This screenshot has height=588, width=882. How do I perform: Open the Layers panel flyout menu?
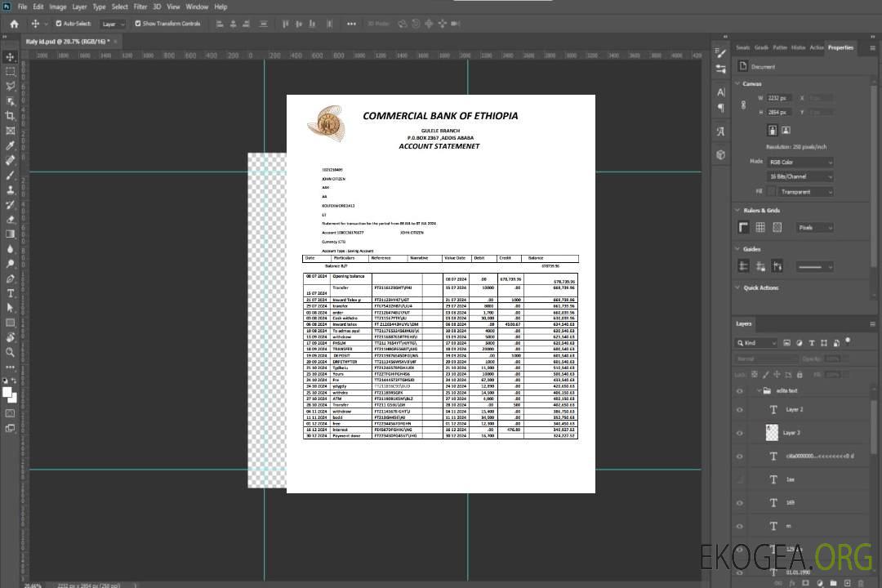(x=872, y=323)
